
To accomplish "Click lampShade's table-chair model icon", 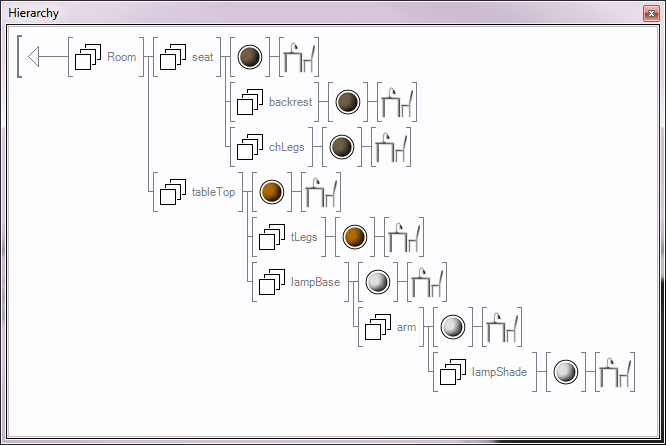I will [x=614, y=372].
